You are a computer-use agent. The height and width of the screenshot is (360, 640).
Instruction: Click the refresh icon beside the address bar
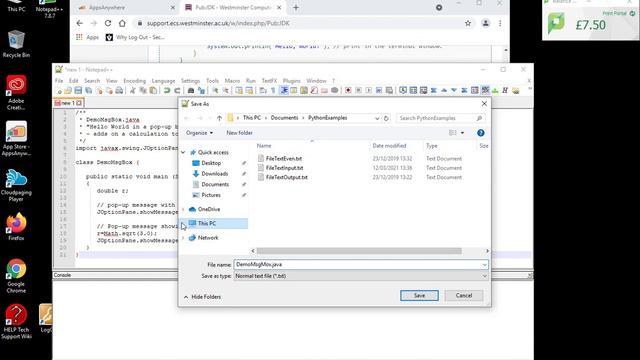click(386, 118)
